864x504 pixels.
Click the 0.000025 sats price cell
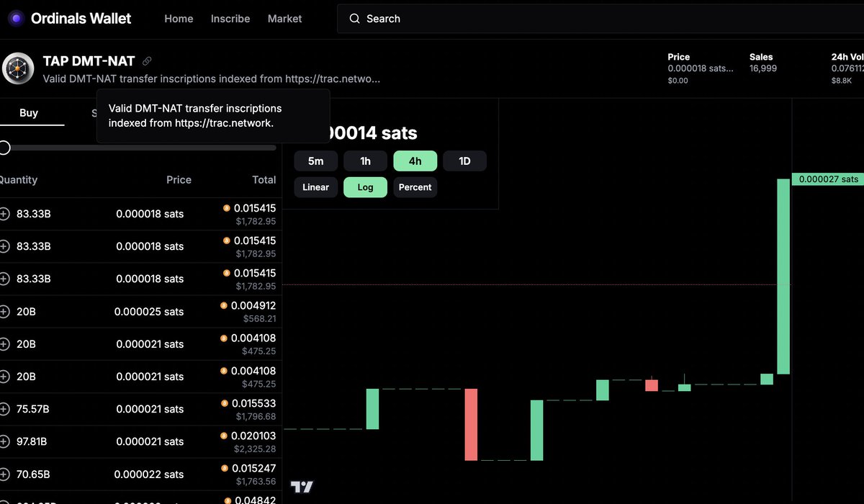pos(149,312)
